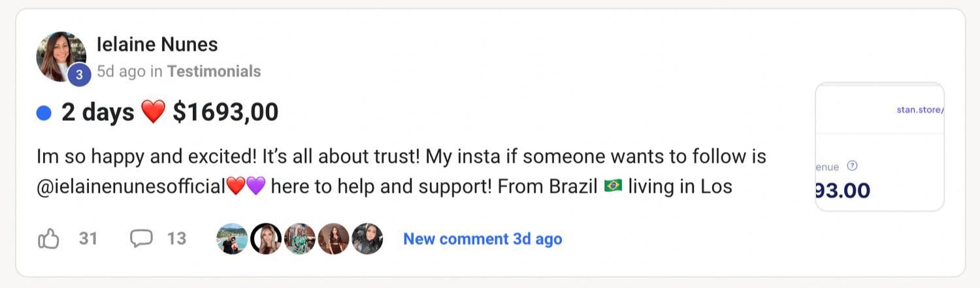Open third commenter avatar in the row
980x288 pixels.
(300, 239)
